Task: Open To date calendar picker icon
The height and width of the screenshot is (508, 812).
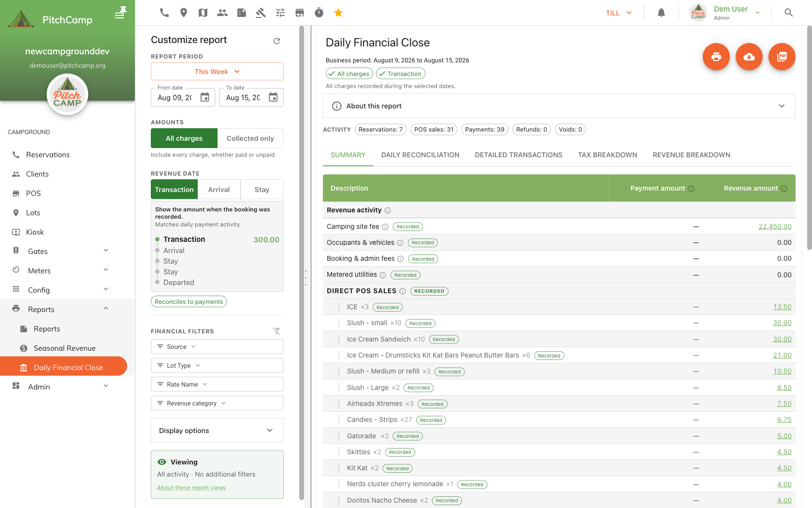Action: [273, 97]
